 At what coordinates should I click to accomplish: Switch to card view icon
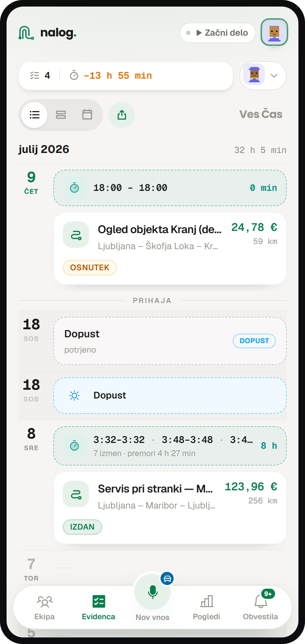pyautogui.click(x=61, y=115)
